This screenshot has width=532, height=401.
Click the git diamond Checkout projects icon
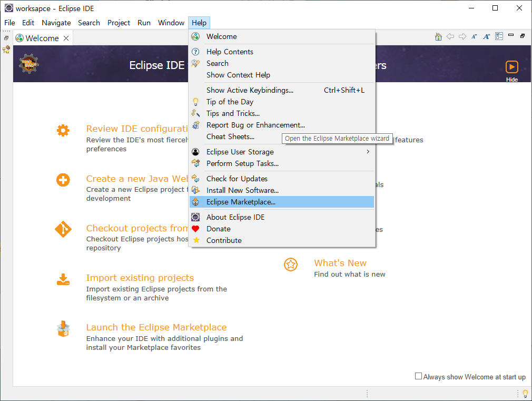click(x=63, y=230)
